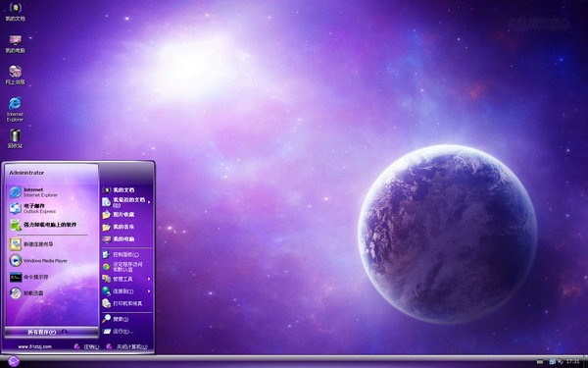Expand 管理工具 submenu arrow

pyautogui.click(x=149, y=279)
